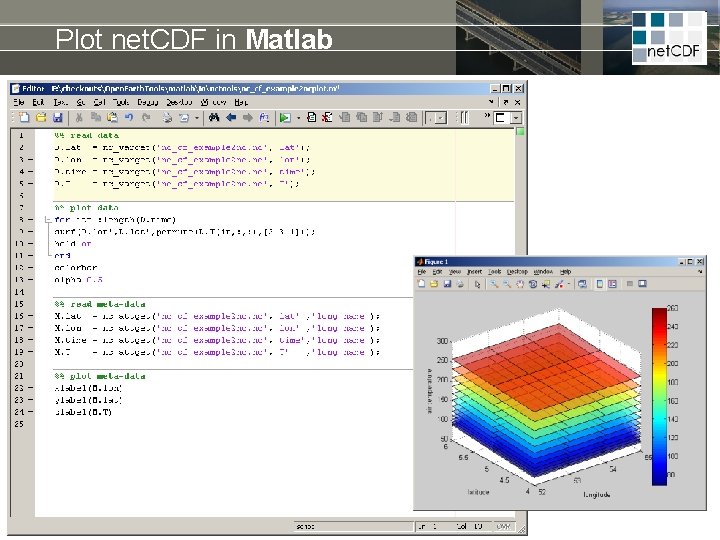Undo the last edit in Editor
Screen dimensions: 720x540
pyautogui.click(x=129, y=118)
